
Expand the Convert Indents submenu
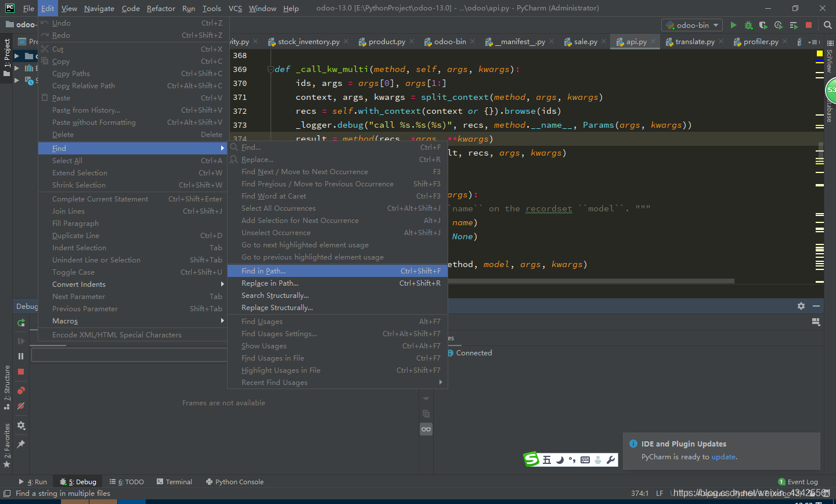tap(132, 285)
